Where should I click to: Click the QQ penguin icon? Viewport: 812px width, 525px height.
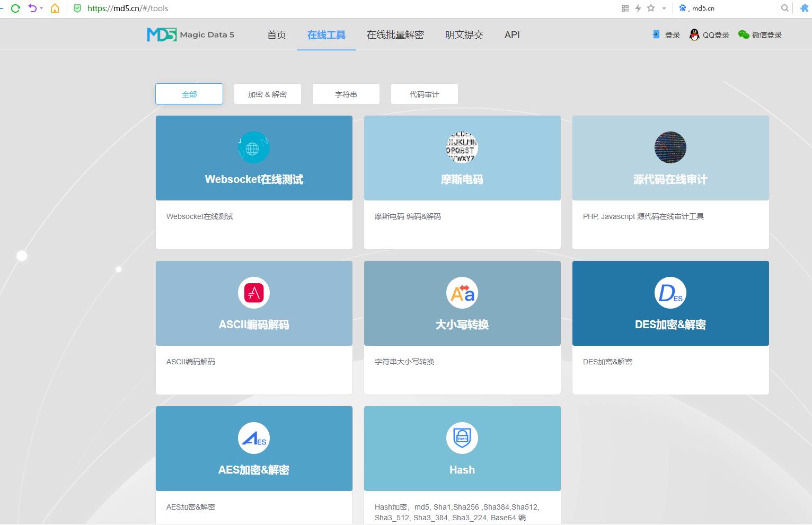coord(694,34)
